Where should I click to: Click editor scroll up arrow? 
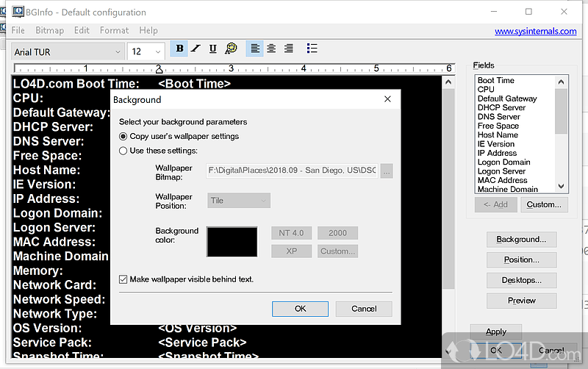click(448, 82)
